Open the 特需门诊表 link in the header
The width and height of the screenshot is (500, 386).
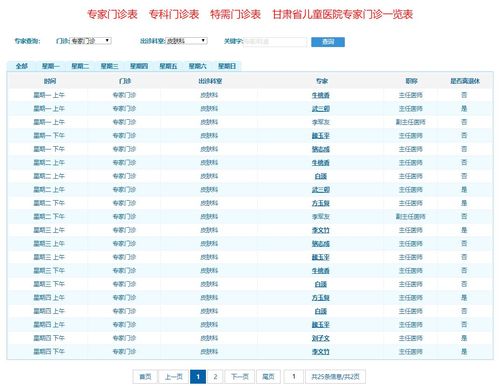tap(235, 14)
